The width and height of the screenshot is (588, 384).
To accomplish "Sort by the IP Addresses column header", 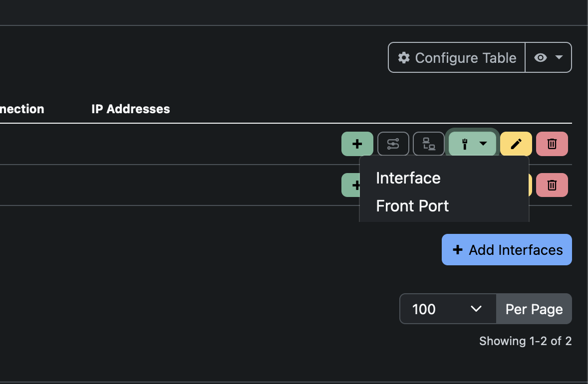I will [130, 109].
